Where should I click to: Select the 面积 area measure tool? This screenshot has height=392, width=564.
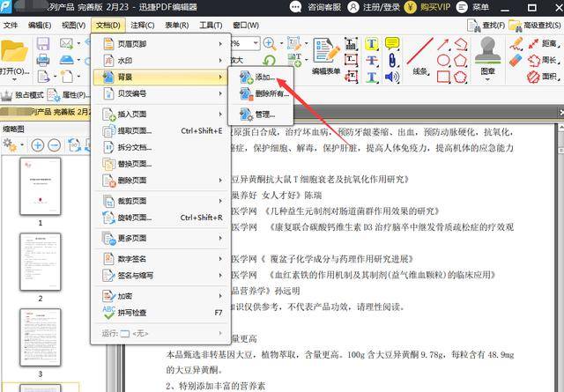pos(543,77)
